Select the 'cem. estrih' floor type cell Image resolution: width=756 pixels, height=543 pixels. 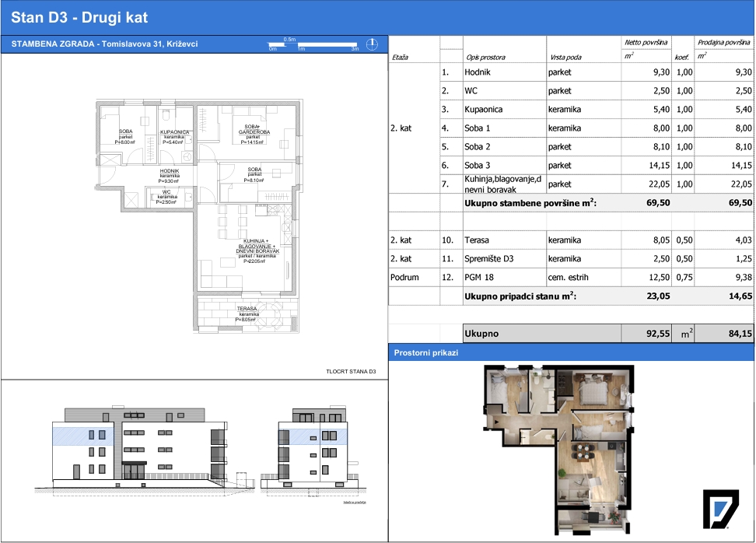coord(583,277)
